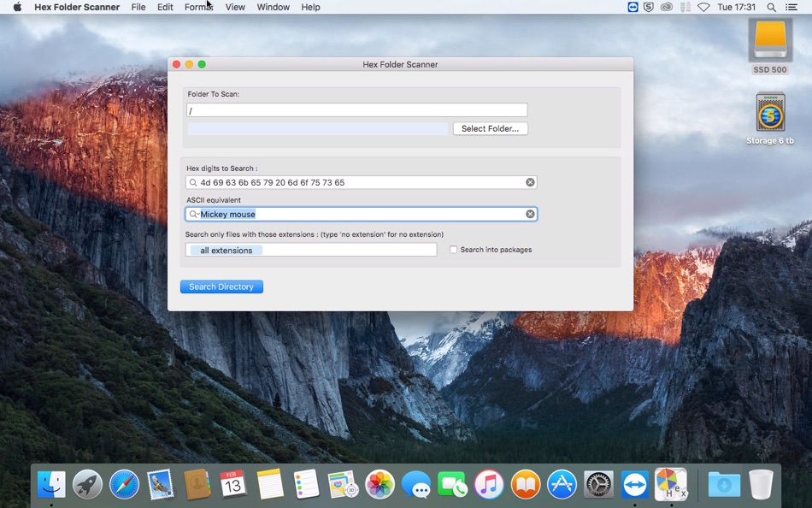Open Contacts from the Dock
Screen dimensions: 812x508
click(x=197, y=484)
